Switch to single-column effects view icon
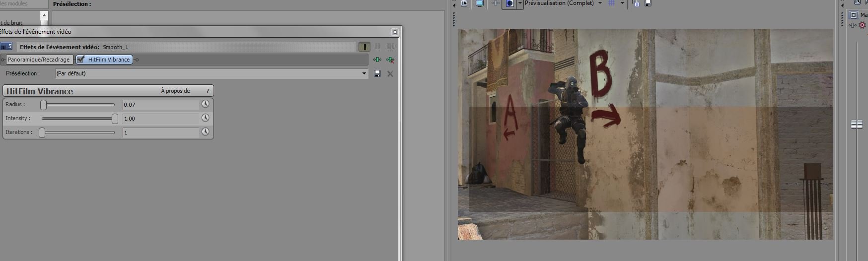868x261 pixels. [x=364, y=47]
